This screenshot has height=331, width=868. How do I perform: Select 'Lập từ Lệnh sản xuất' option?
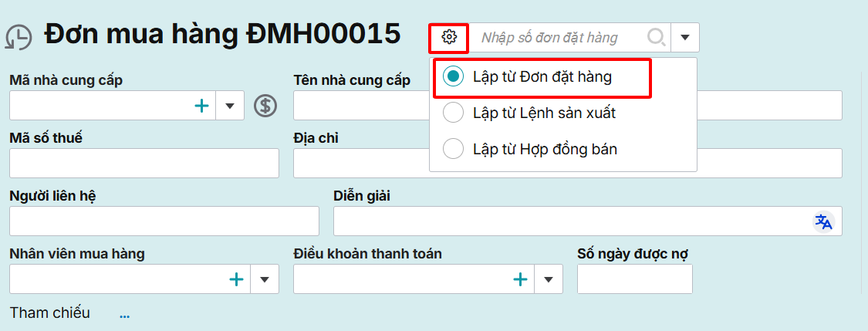[454, 113]
